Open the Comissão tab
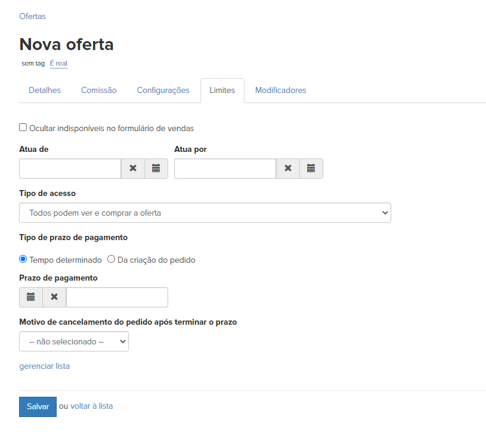This screenshot has height=448, width=486. (x=99, y=91)
